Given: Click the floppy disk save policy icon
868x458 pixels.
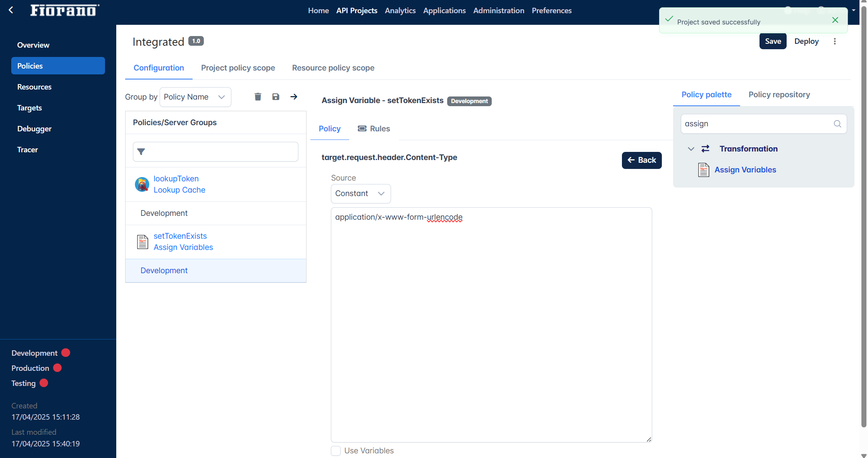Looking at the screenshot, I should [276, 97].
